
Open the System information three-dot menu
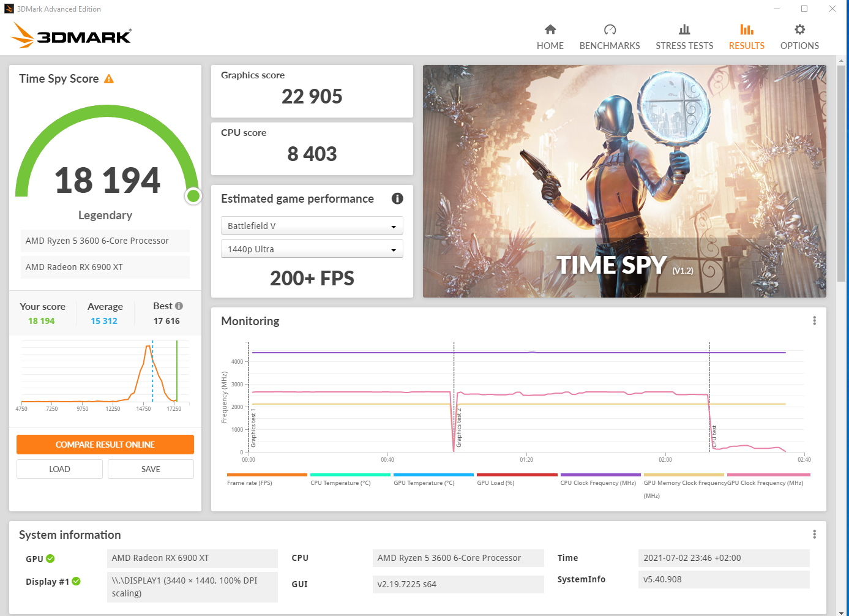pos(814,534)
